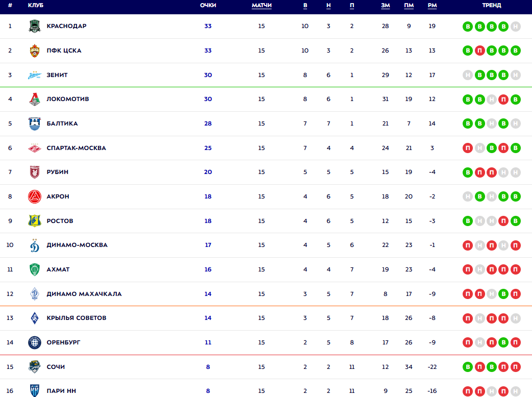532x397 pixels.
Task: Open the Динамо Махачкала team link
Action: pyautogui.click(x=84, y=294)
